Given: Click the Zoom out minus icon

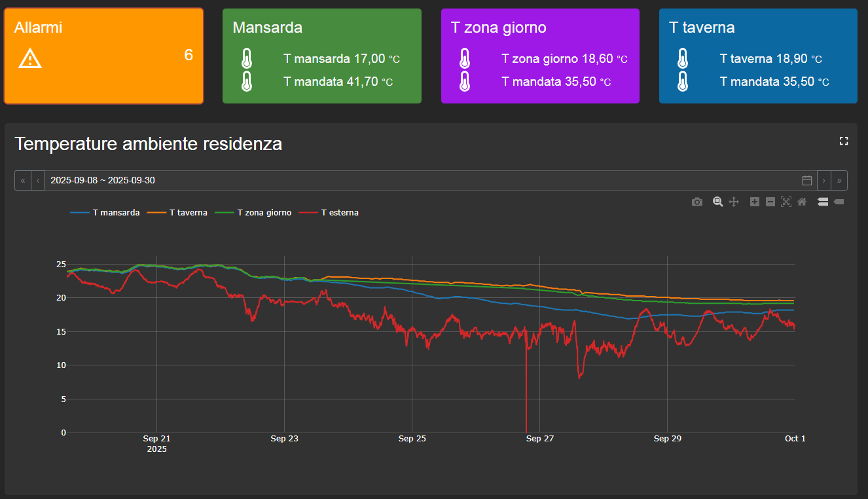Looking at the screenshot, I should [770, 202].
